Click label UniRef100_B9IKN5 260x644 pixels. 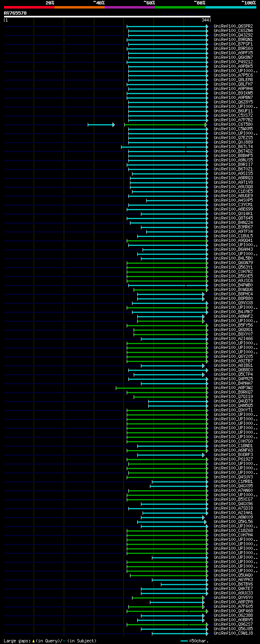(233, 93)
